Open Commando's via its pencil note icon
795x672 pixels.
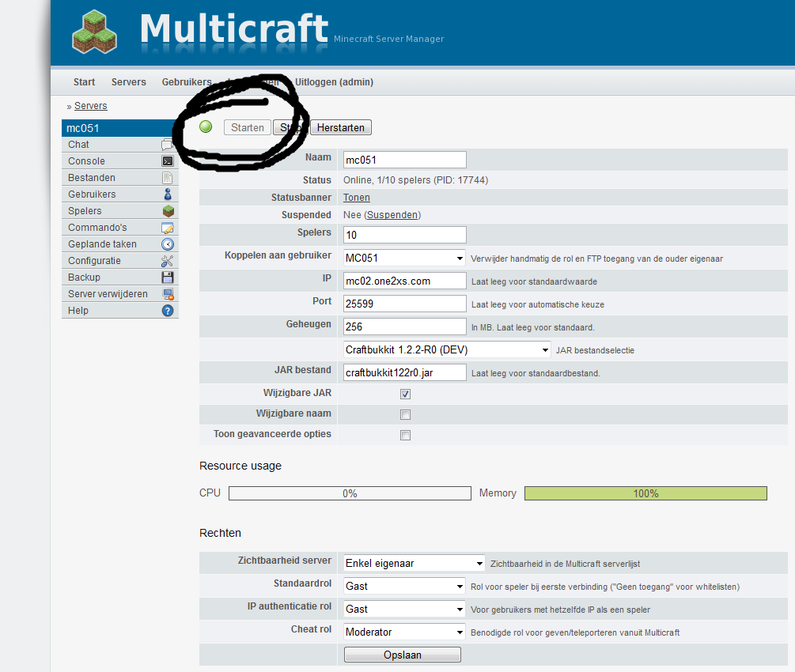(168, 228)
